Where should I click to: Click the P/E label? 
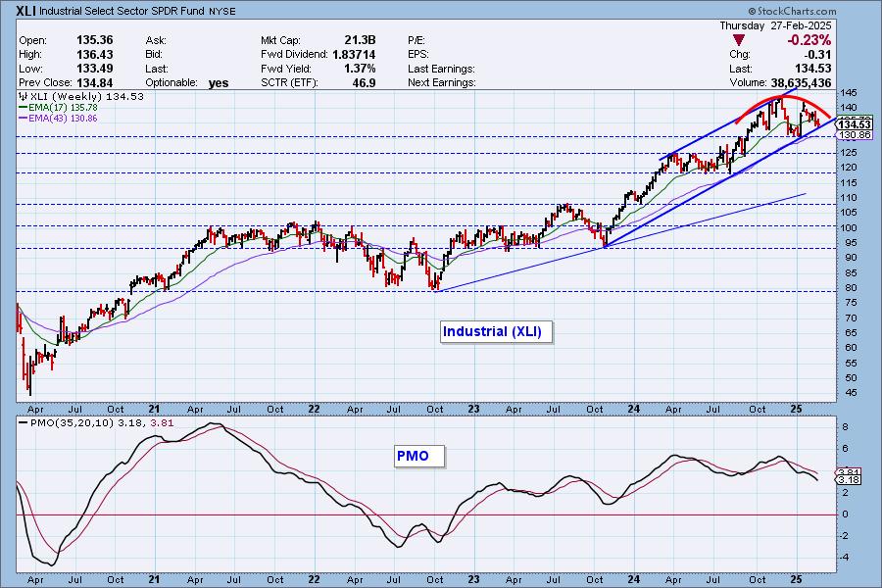[416, 40]
